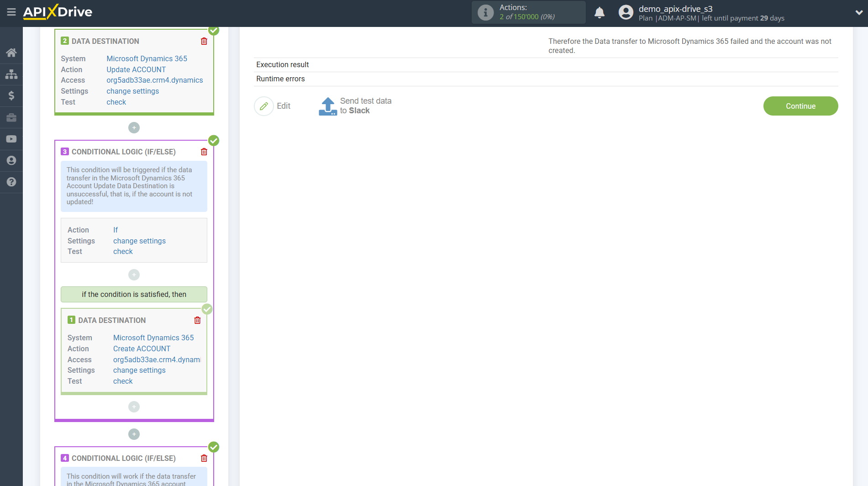868x486 pixels.
Task: Click 'if the condition is satisfied, then' bar
Action: (x=134, y=294)
